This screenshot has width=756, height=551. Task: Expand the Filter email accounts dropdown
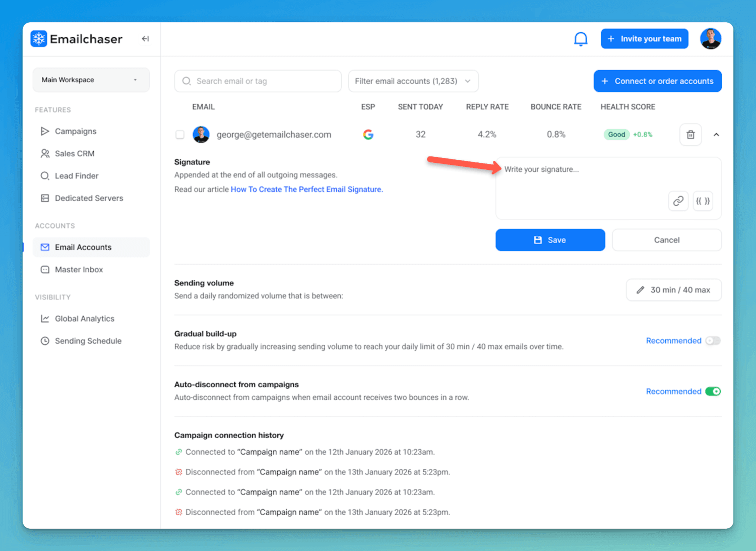413,81
